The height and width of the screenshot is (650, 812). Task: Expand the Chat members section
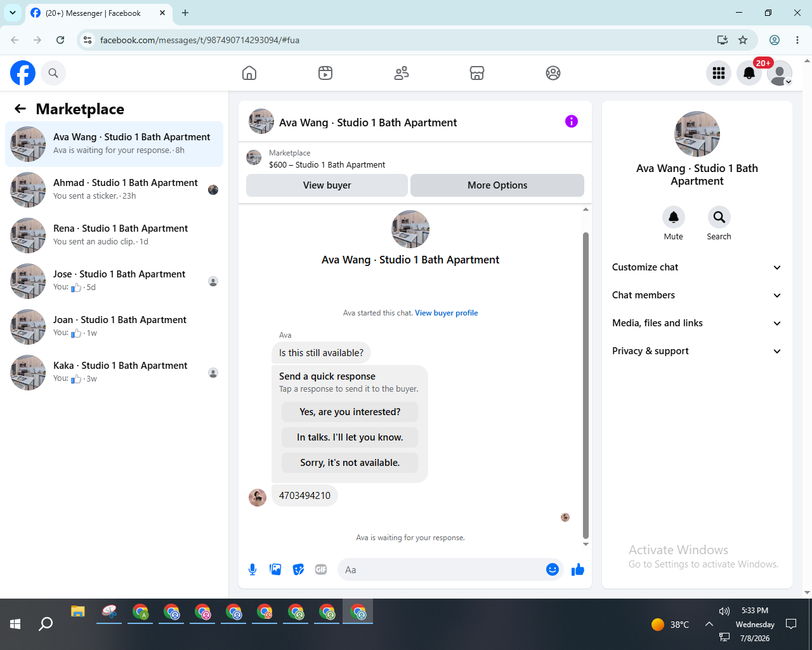(697, 295)
